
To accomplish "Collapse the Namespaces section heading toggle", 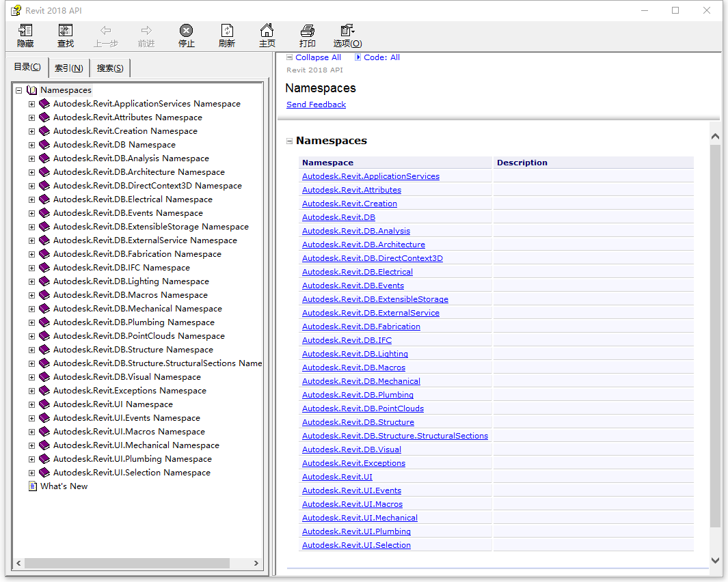I will tap(289, 141).
